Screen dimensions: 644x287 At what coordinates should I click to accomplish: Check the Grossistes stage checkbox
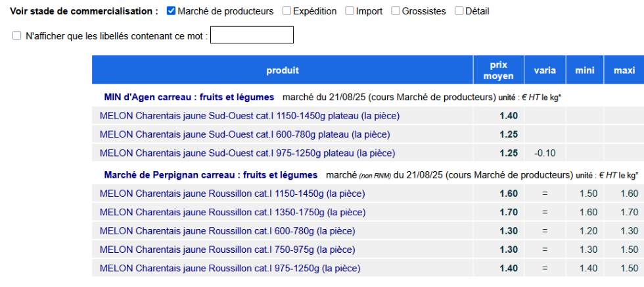396,11
